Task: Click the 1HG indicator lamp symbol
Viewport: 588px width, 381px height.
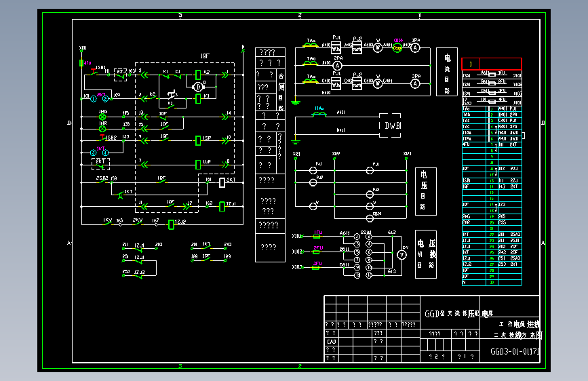Action: tap(102, 117)
